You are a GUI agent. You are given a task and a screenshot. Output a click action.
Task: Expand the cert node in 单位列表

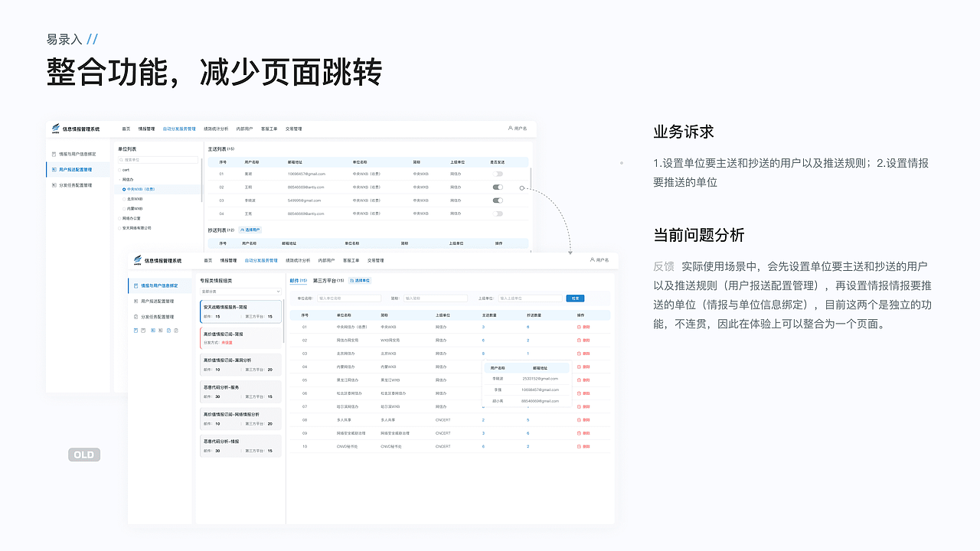(x=118, y=169)
